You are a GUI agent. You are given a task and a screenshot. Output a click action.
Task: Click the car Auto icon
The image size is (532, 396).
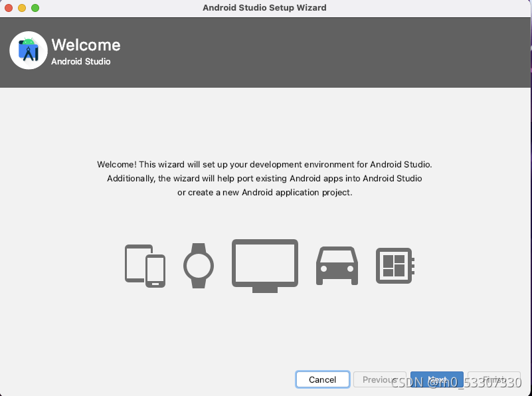pos(337,266)
